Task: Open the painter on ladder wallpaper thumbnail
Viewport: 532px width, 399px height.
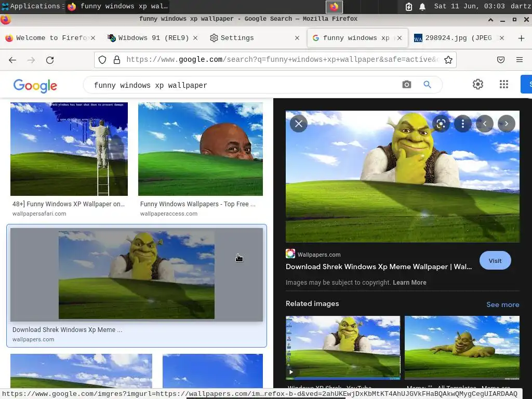Action: point(69,149)
